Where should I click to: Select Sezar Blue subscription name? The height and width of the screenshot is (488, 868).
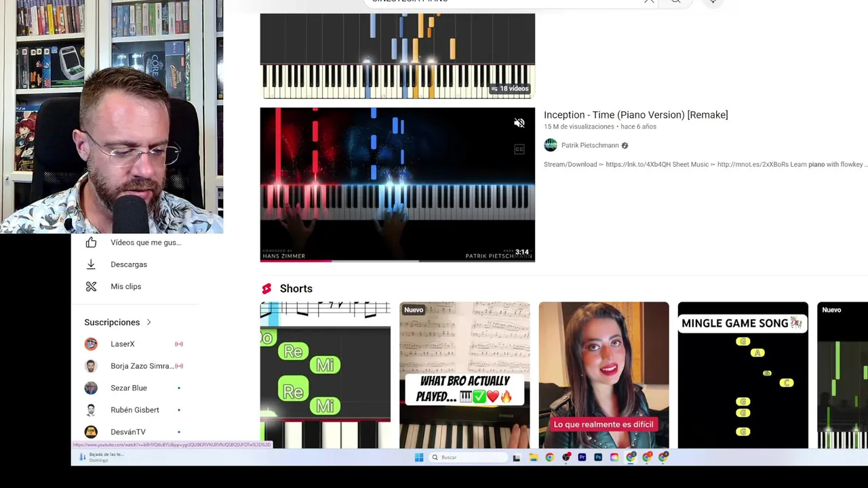click(129, 388)
